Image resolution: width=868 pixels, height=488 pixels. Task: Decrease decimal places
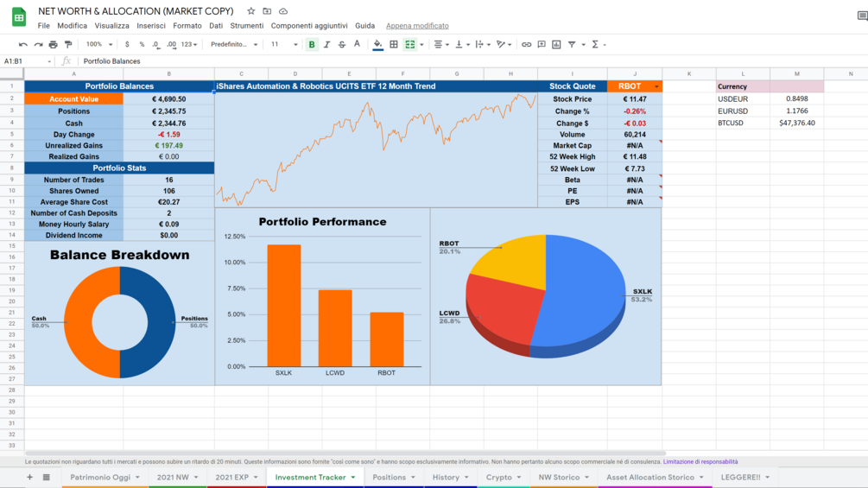156,44
